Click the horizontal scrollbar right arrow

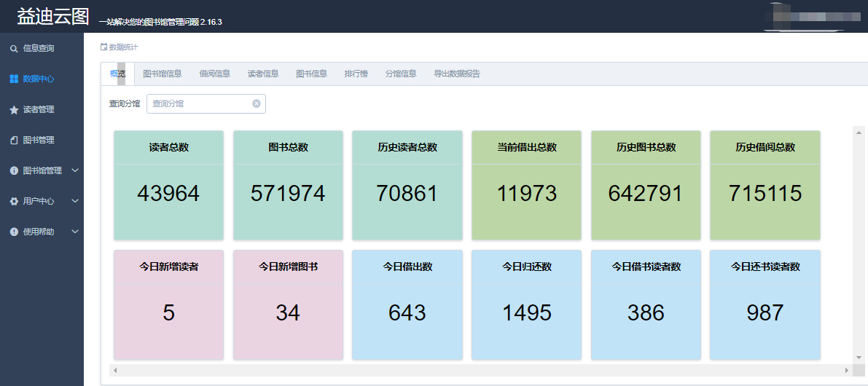tap(846, 371)
